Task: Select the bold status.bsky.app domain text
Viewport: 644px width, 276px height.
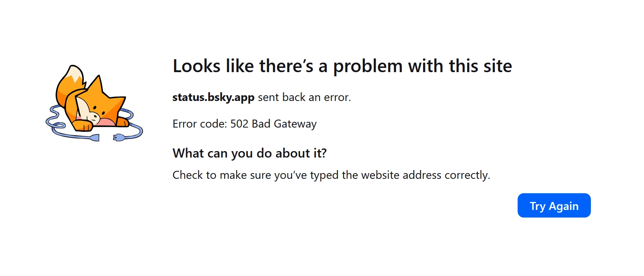Action: [x=213, y=97]
